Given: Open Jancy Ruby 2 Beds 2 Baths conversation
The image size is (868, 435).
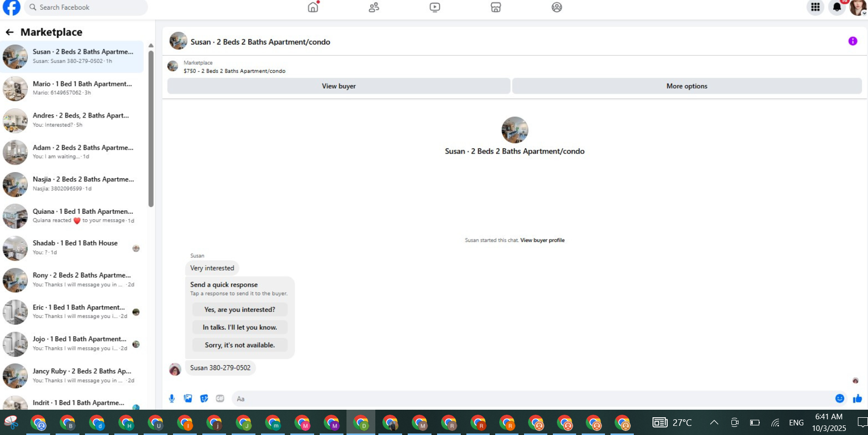Looking at the screenshot, I should [72, 375].
